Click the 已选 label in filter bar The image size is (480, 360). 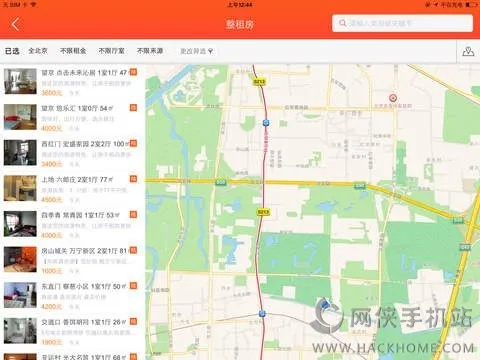tap(12, 51)
